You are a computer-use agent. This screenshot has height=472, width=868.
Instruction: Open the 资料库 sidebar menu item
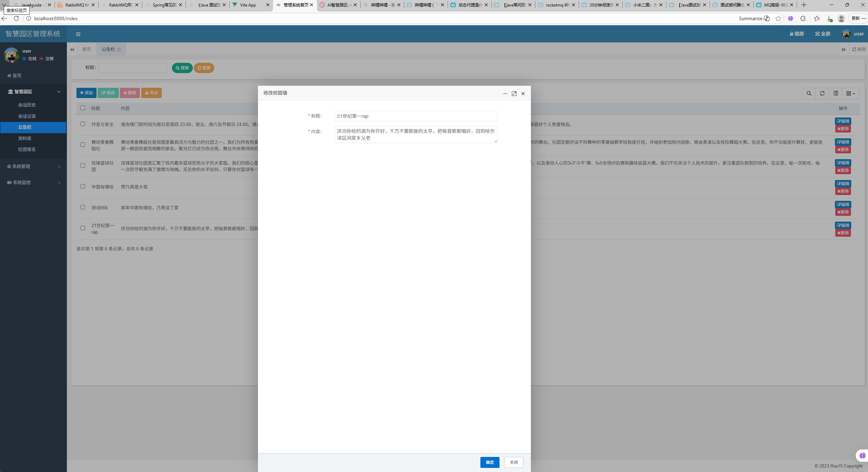pos(25,138)
